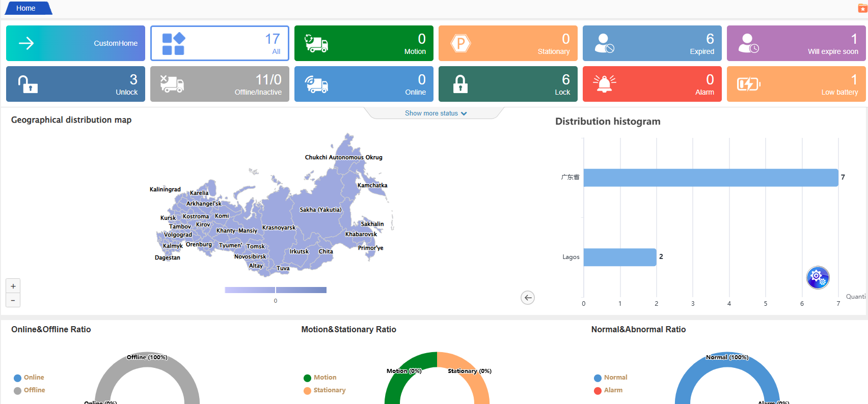
Task: Expand Show more status
Action: 436,113
